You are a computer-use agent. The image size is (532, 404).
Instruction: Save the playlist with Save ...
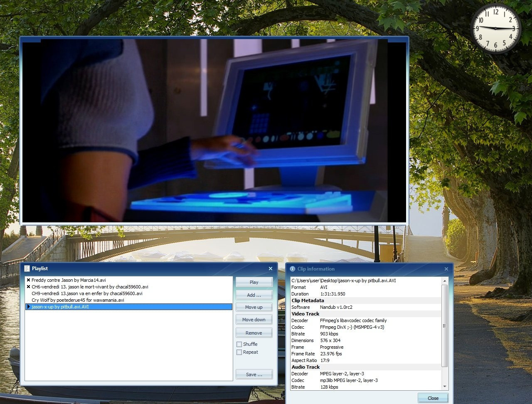point(254,374)
